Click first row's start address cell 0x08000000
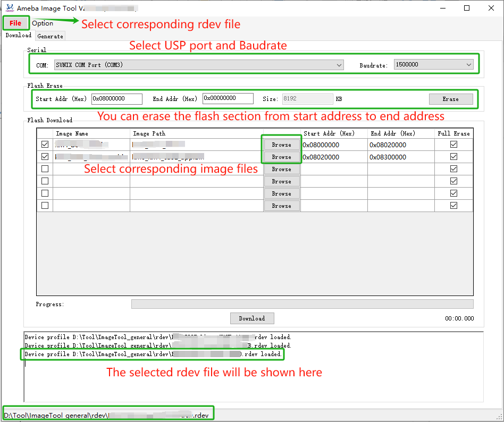This screenshot has height=422, width=504. (x=334, y=145)
